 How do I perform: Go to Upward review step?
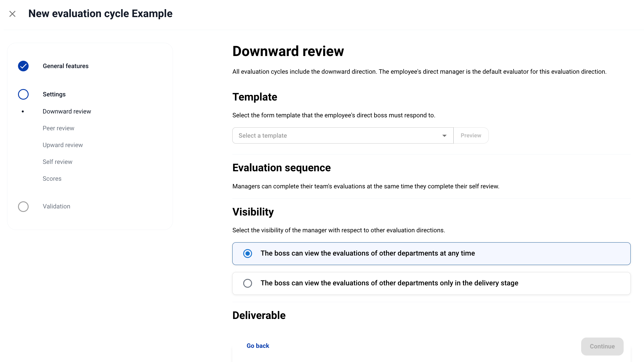coord(63,145)
